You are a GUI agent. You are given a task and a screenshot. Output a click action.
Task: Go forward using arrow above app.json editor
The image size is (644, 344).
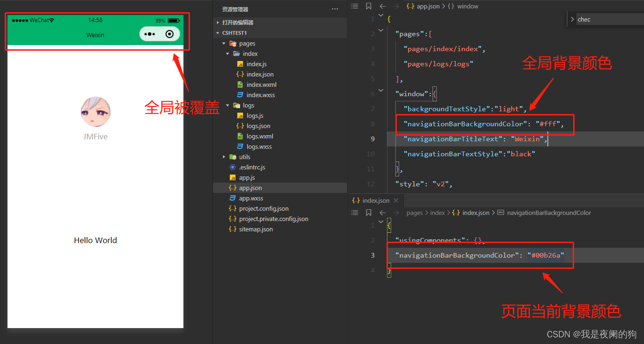396,6
